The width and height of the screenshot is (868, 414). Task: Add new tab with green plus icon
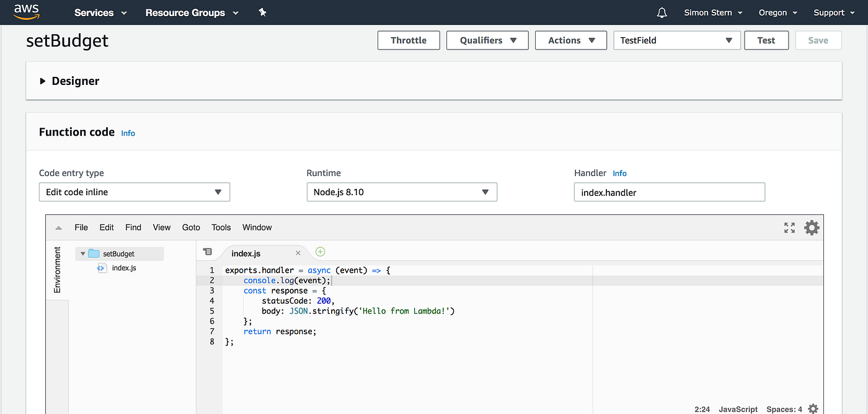tap(320, 252)
